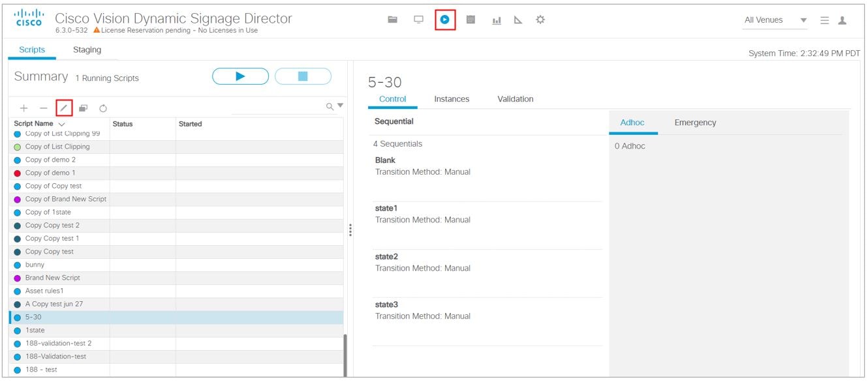
Task: Refresh the script list
Action: 103,108
